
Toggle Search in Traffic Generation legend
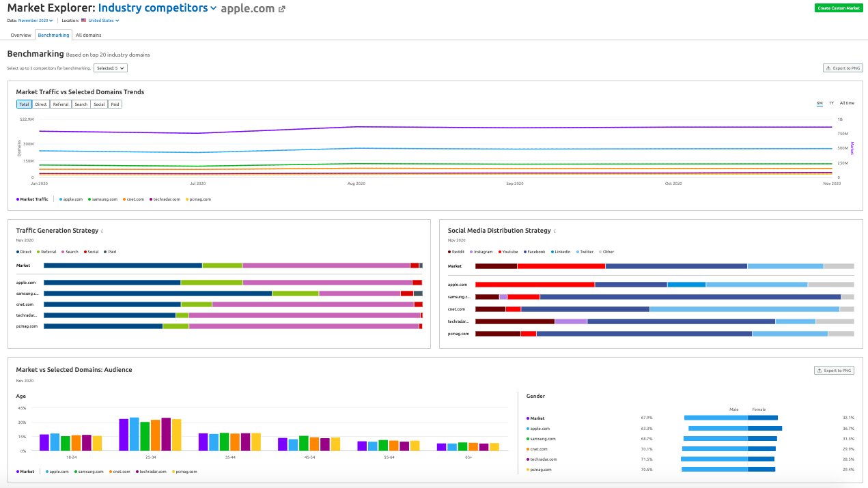(70, 252)
